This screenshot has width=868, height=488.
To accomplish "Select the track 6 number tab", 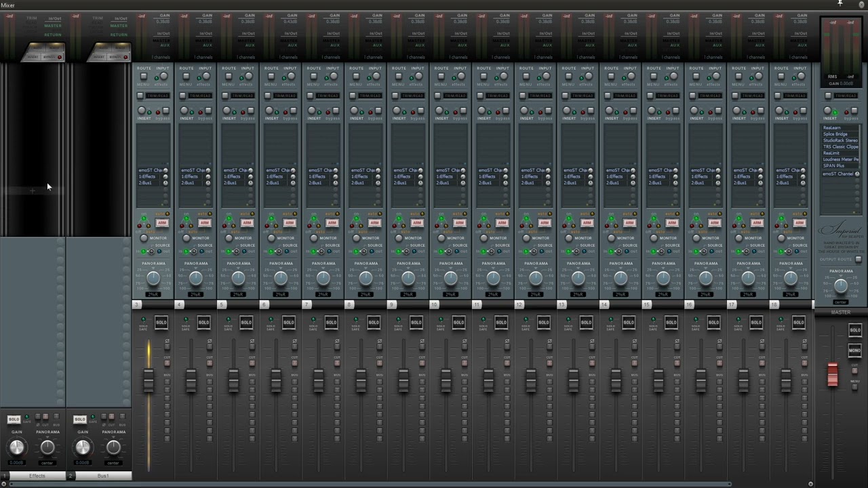I will 264,304.
